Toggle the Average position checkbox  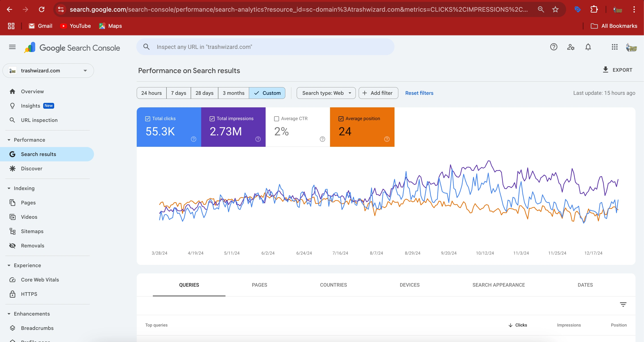[341, 119]
